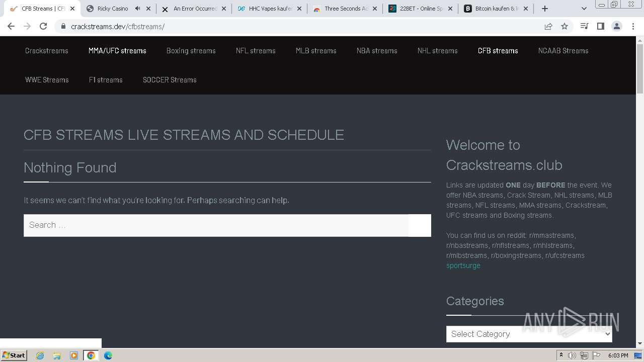The width and height of the screenshot is (644, 362).
Task: Close the Bitcoin kaufen tab
Action: click(x=526, y=9)
